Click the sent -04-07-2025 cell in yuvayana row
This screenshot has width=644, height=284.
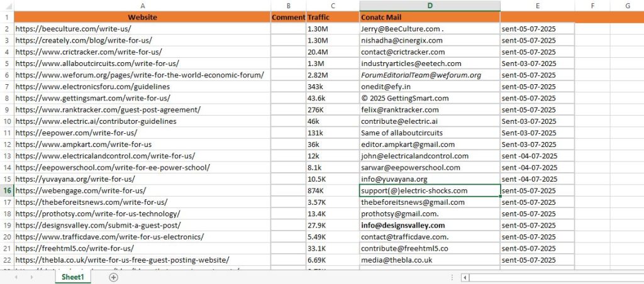pos(537,179)
